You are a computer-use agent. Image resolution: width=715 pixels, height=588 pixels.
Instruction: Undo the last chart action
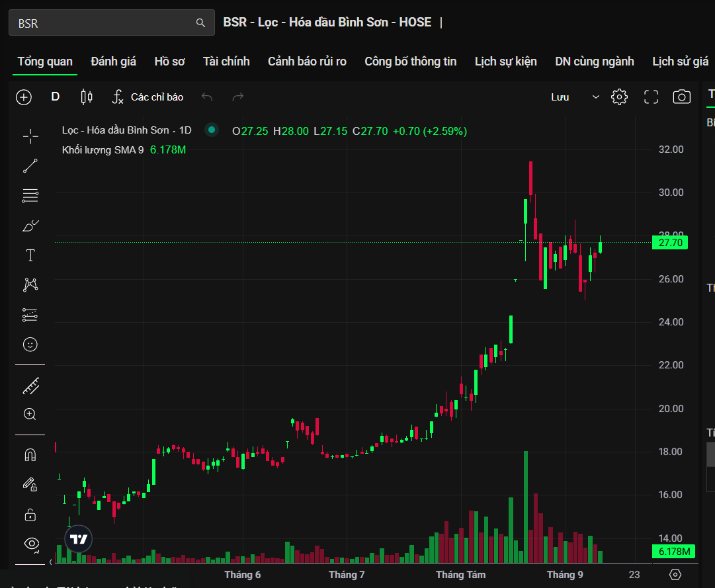(x=207, y=97)
